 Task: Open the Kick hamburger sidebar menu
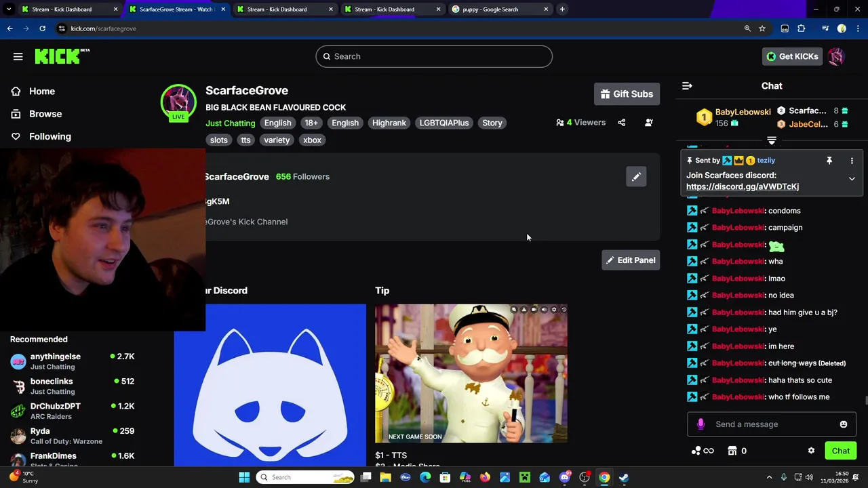[18, 56]
